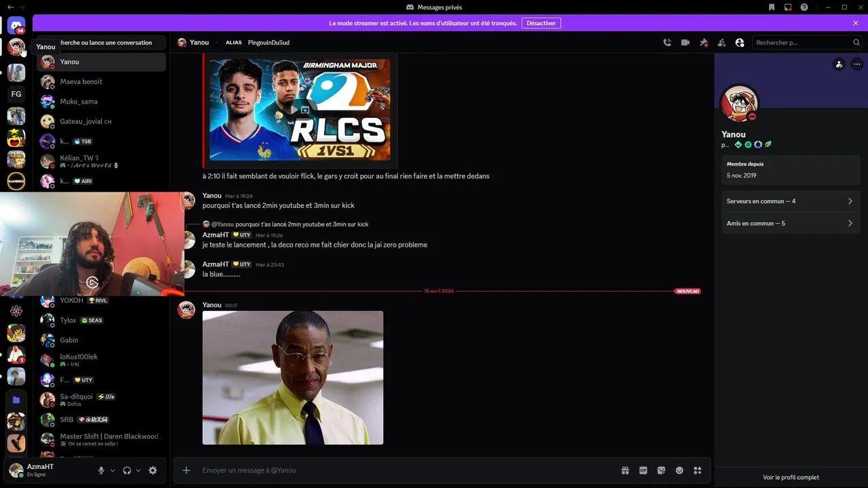Open server icon with red 1 badge
The width and height of the screenshot is (868, 488).
pyautogui.click(x=16, y=354)
